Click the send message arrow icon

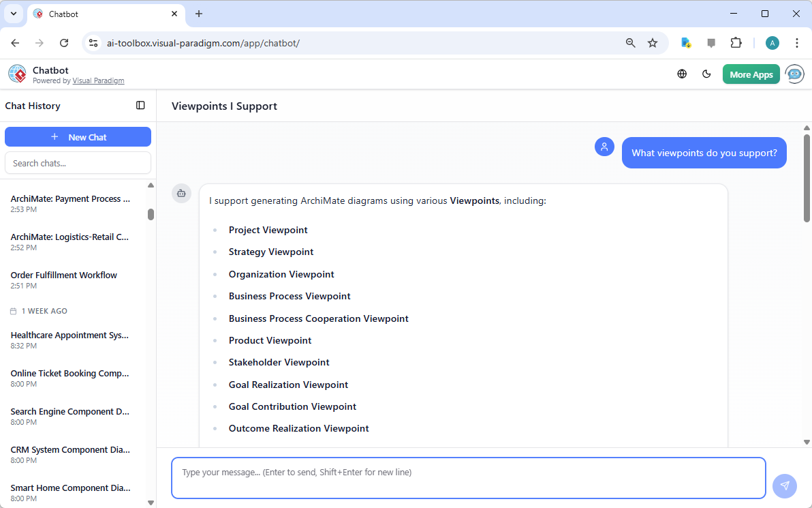coord(785,485)
